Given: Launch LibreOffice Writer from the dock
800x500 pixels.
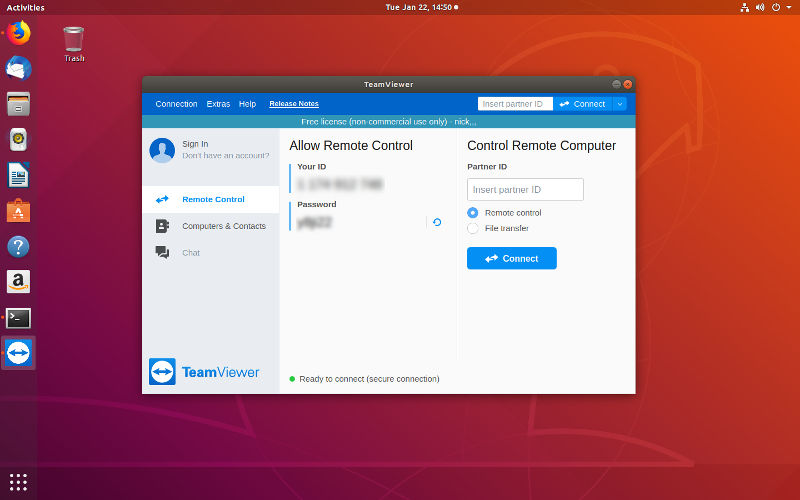Looking at the screenshot, I should click(18, 175).
